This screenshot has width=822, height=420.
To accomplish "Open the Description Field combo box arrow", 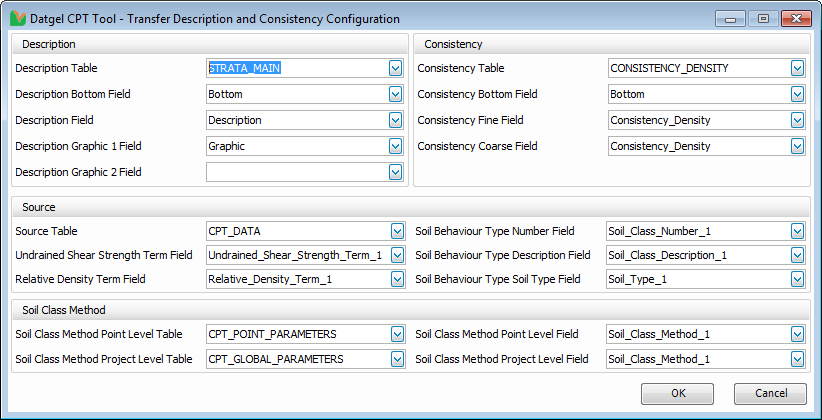I will [396, 120].
